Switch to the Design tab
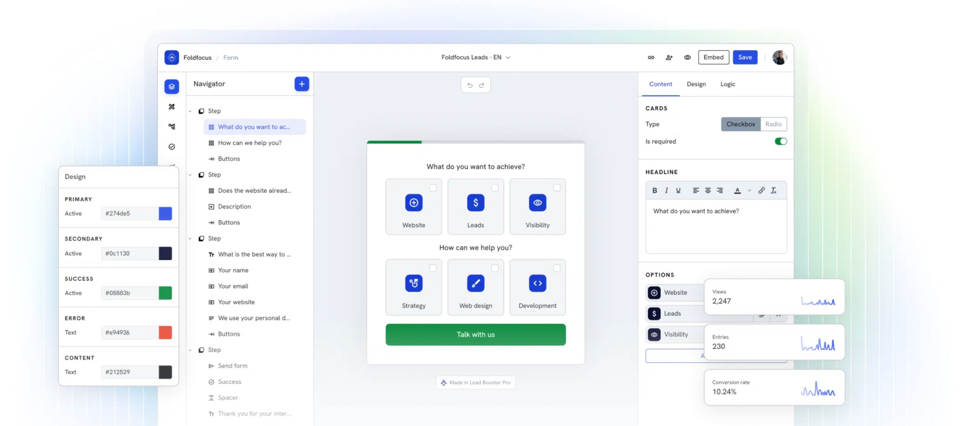 click(696, 84)
